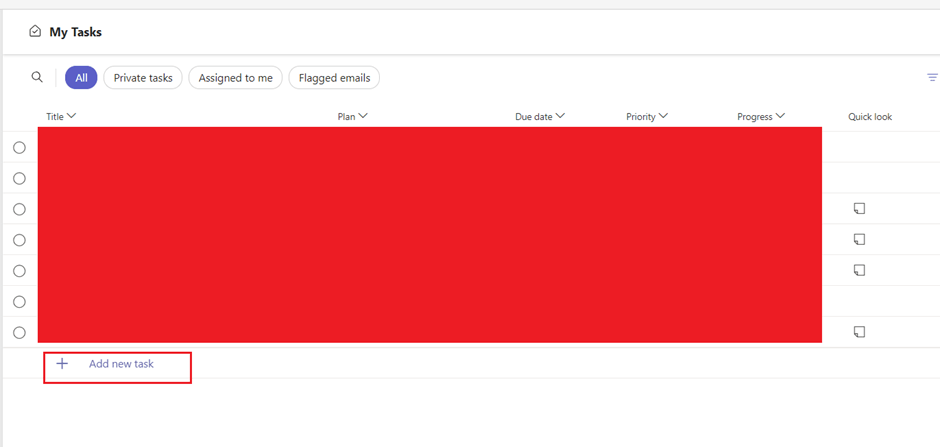Click the Quick look column header
This screenshot has height=447, width=940.
(870, 117)
